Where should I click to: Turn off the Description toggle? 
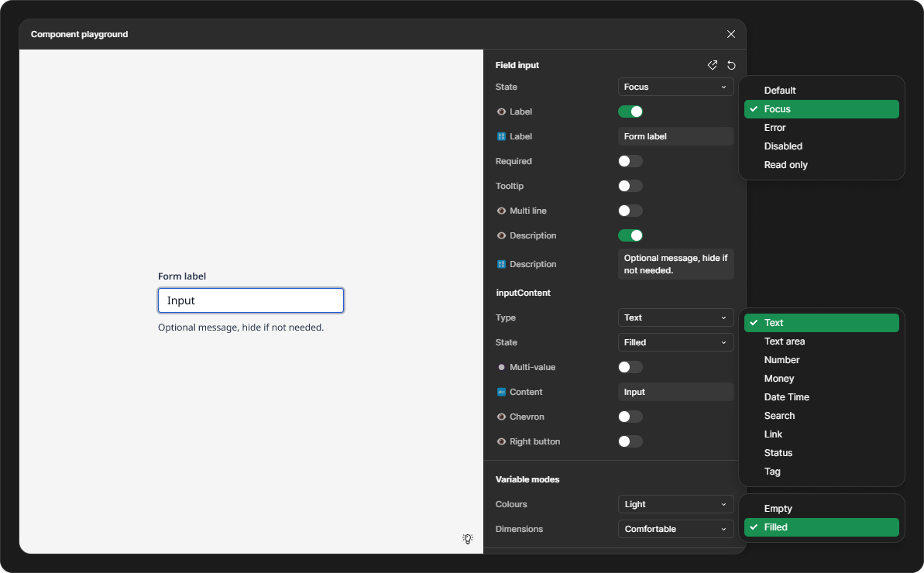click(x=630, y=235)
